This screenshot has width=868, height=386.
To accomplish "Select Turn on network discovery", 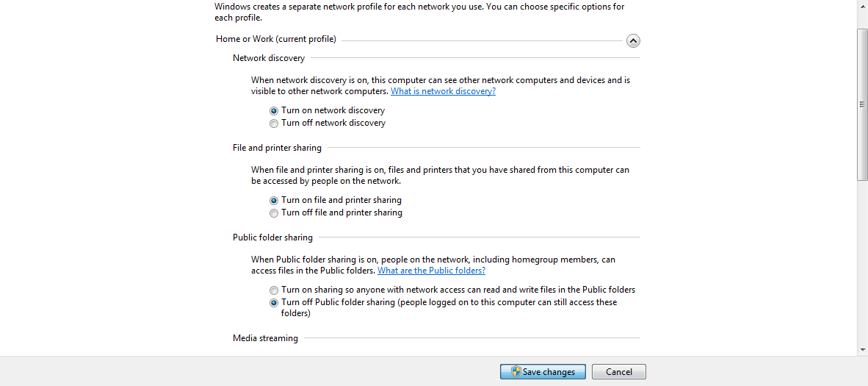I will tap(274, 111).
